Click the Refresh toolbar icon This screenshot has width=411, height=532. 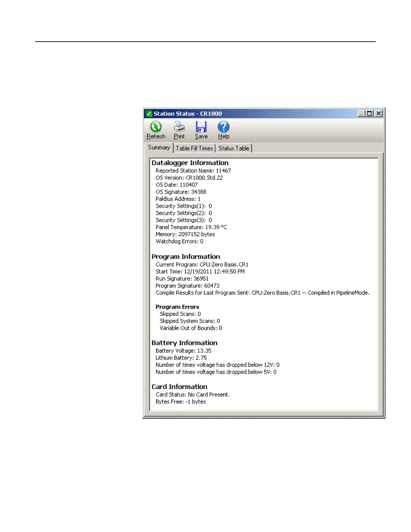pos(156,127)
